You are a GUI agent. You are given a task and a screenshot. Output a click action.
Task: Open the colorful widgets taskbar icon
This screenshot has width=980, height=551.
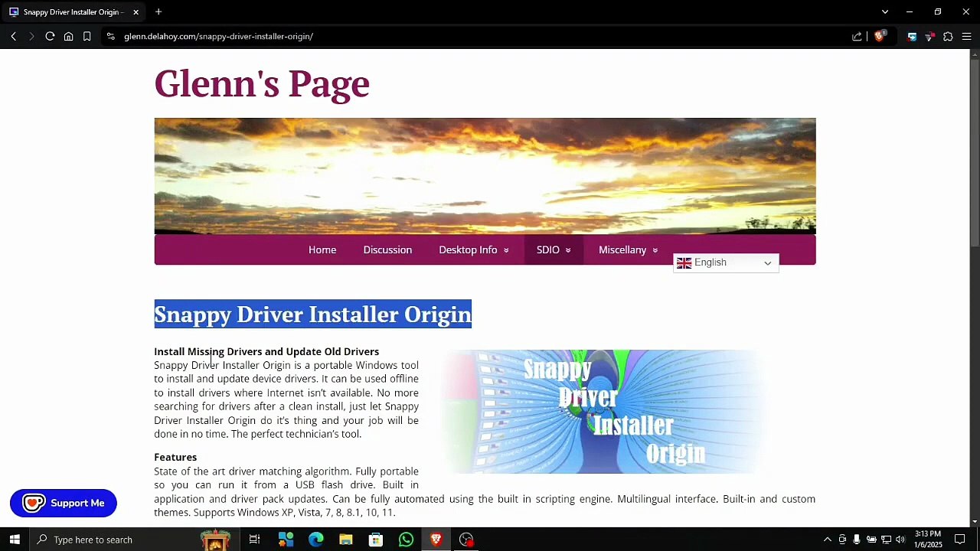pos(286,540)
